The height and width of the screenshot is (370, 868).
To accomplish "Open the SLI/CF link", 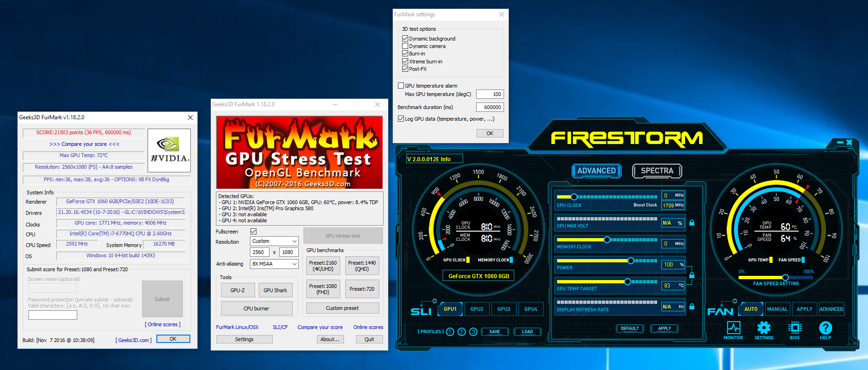I will (280, 327).
